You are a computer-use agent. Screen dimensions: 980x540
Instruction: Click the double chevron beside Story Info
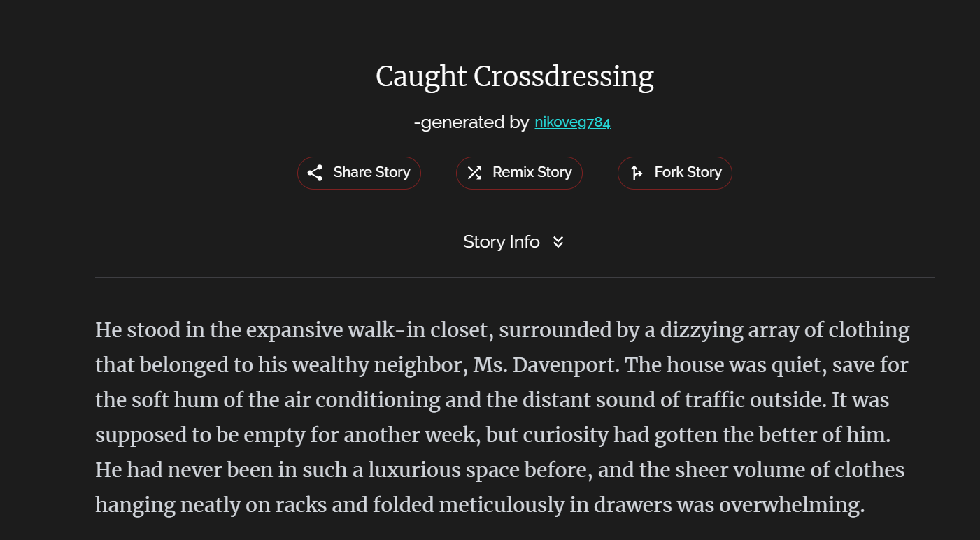[558, 242]
